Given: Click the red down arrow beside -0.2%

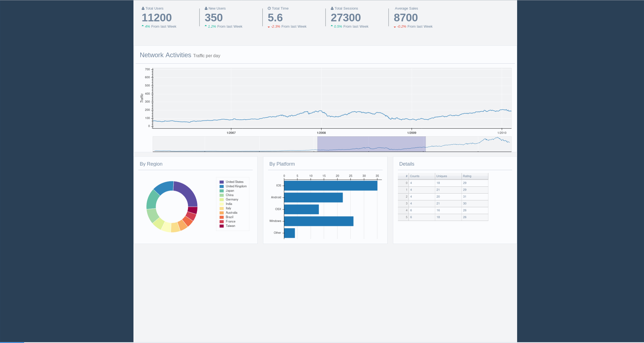Looking at the screenshot, I should [395, 27].
